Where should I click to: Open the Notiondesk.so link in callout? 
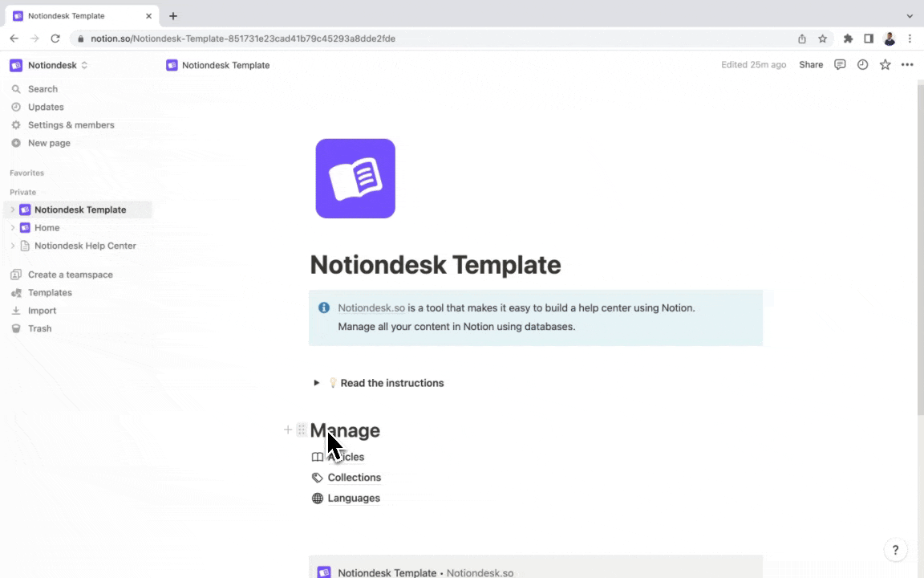pos(371,308)
